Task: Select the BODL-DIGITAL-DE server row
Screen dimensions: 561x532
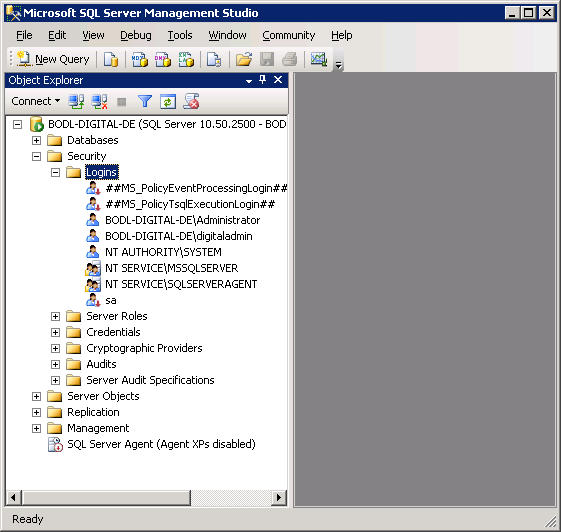Action: (167, 125)
